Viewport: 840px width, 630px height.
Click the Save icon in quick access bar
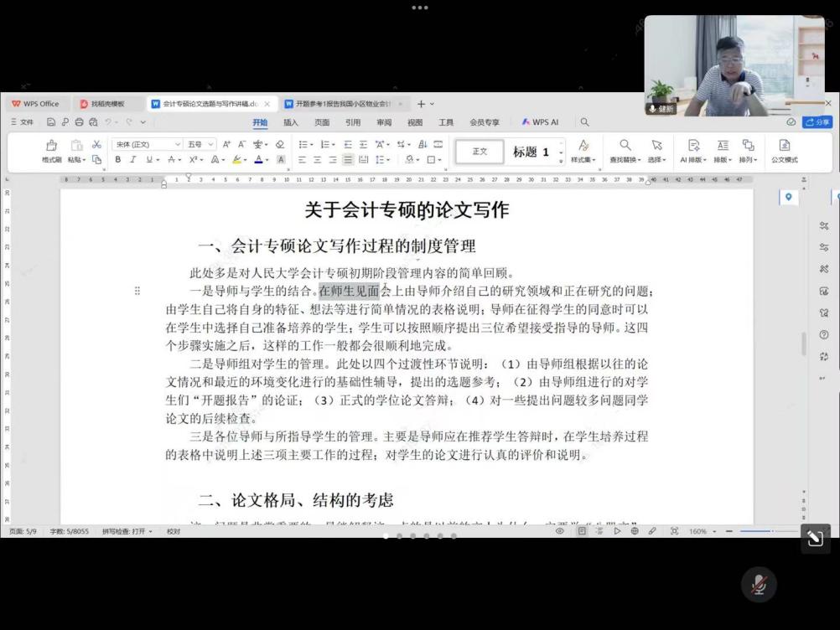point(51,122)
